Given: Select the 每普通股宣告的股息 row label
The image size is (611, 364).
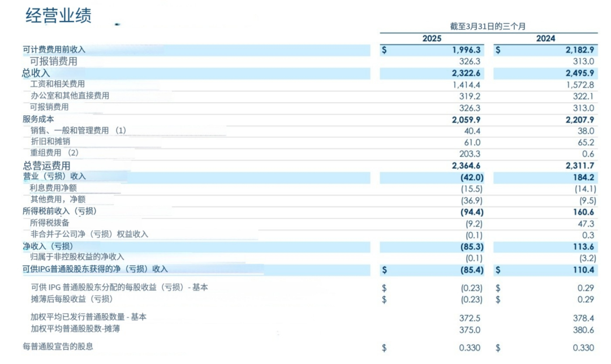Looking at the screenshot, I should tap(58, 346).
